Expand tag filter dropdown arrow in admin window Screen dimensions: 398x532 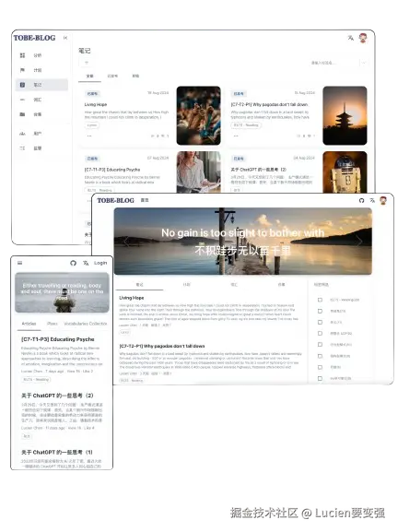click(x=364, y=63)
